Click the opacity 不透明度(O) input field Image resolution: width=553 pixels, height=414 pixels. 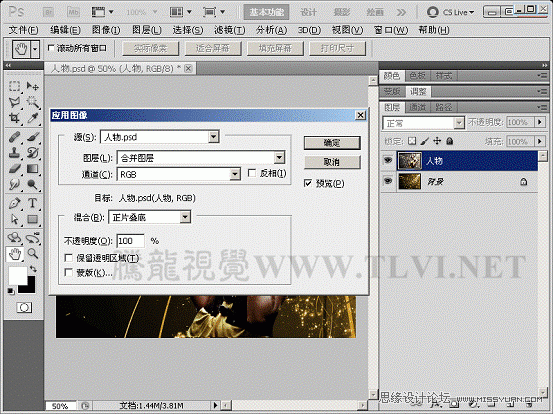click(130, 241)
